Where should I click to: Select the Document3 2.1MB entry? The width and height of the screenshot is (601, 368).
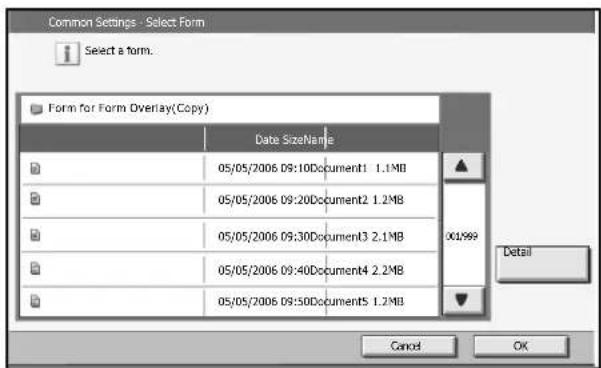[229, 235]
